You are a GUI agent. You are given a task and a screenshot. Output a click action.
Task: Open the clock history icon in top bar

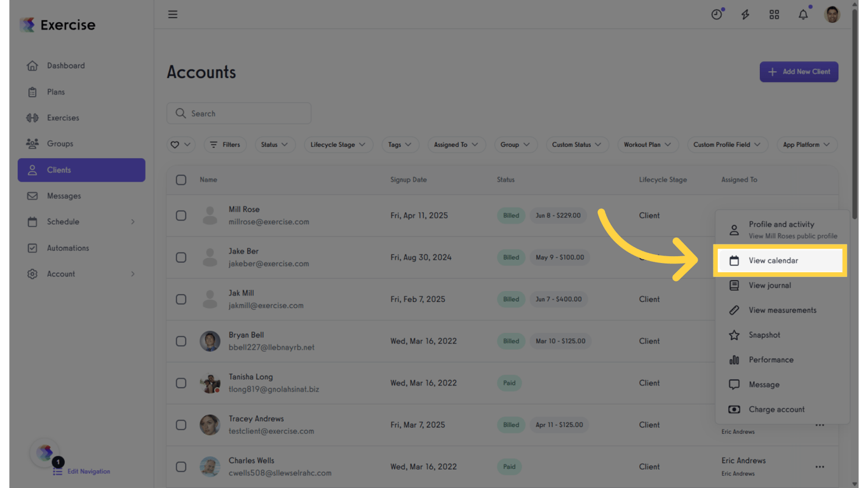pyautogui.click(x=717, y=14)
